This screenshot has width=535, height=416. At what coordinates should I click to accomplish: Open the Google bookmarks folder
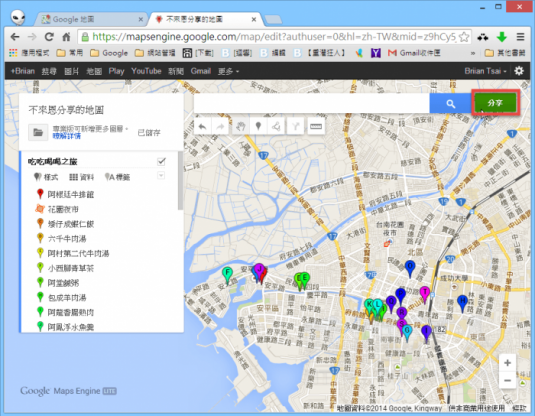109,53
